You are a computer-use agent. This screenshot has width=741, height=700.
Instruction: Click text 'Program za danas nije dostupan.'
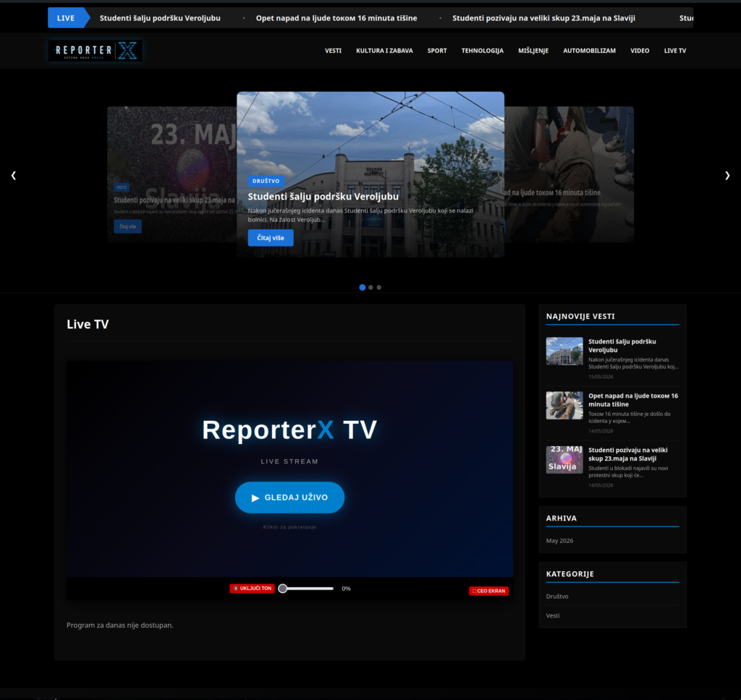(x=120, y=625)
